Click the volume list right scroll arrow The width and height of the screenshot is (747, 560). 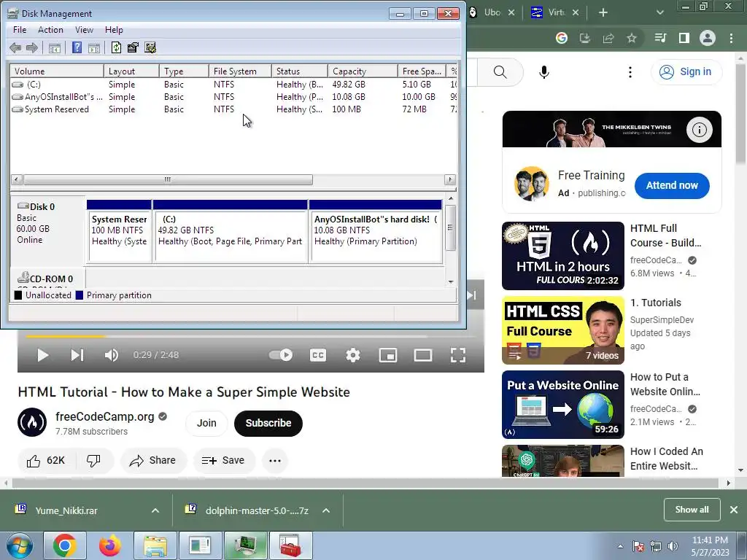(449, 179)
